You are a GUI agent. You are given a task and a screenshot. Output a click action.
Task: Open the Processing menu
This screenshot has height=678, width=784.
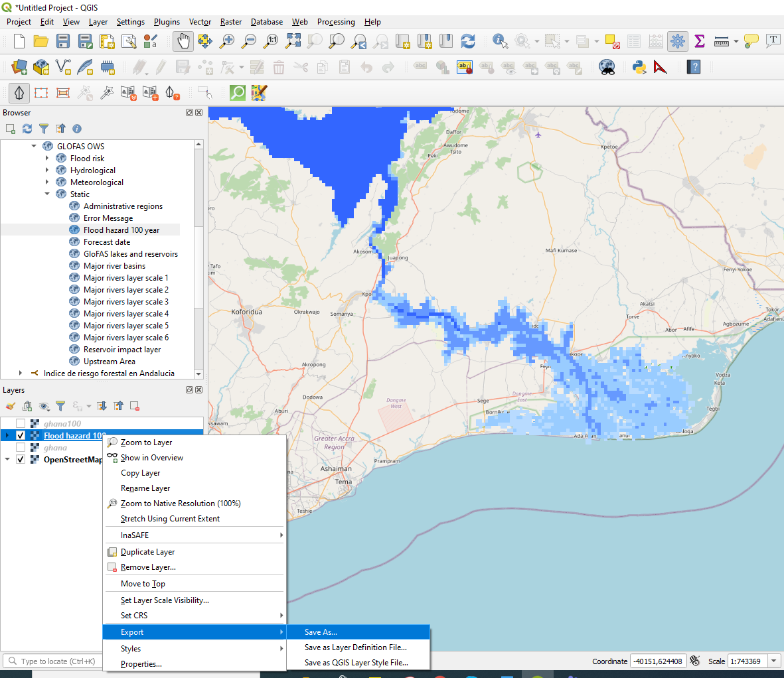336,22
